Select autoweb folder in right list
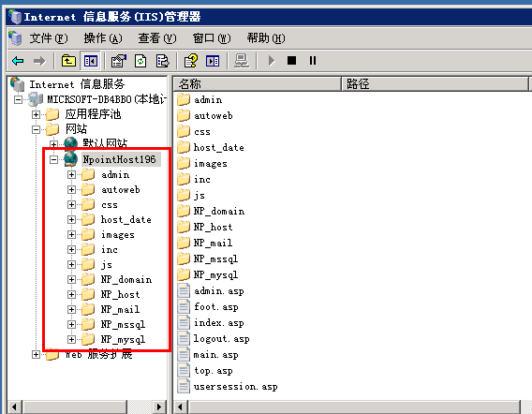 (214, 116)
